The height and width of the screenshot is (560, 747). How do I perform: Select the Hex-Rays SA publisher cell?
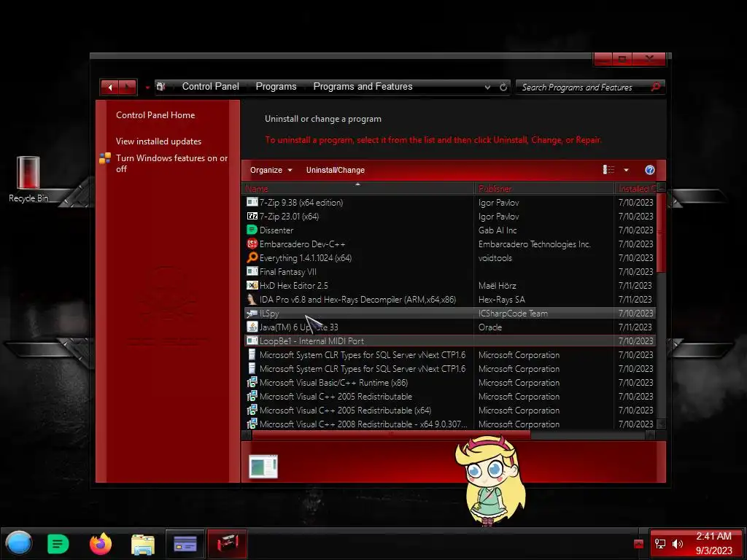[x=502, y=299]
